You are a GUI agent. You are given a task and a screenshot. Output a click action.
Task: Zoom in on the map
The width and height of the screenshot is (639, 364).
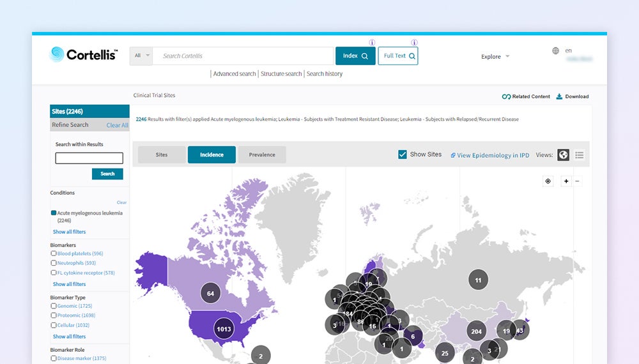566,181
